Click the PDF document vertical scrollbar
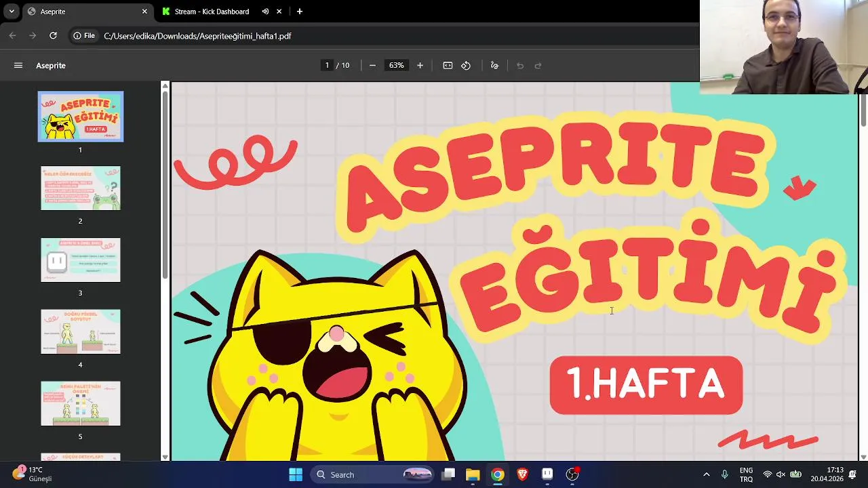Image resolution: width=868 pixels, height=488 pixels. click(863, 108)
